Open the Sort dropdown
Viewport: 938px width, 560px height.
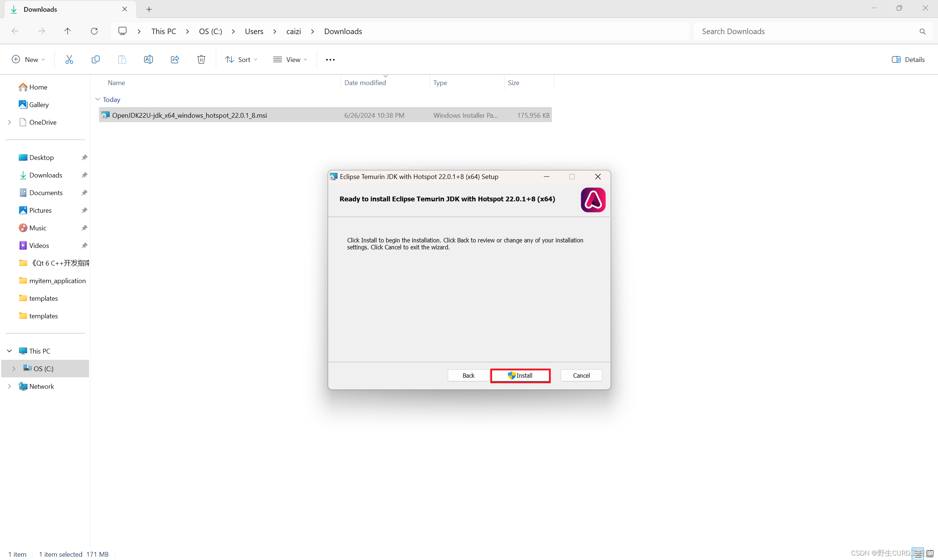click(242, 60)
